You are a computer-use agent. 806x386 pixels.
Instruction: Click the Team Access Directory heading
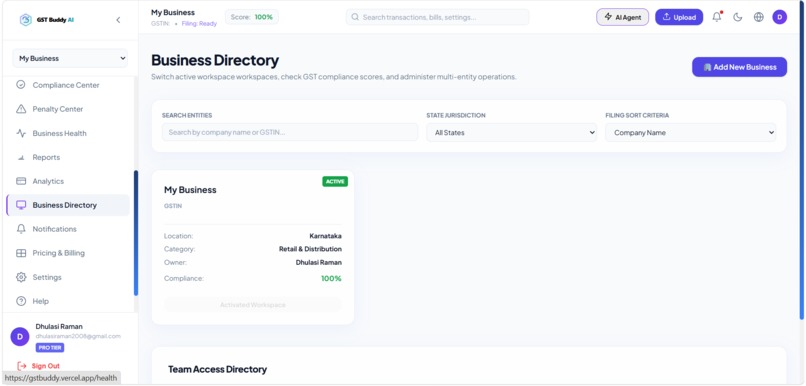(x=217, y=370)
